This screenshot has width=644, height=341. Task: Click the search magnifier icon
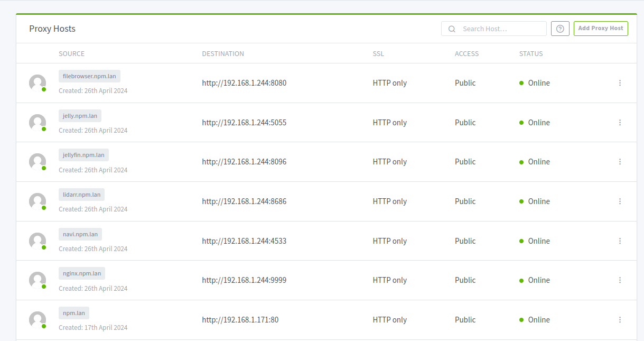(452, 29)
